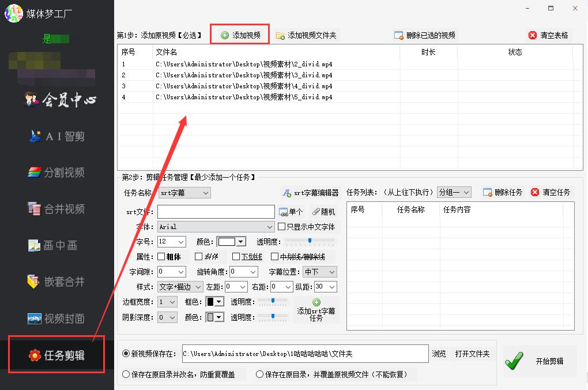Open the srt字幕编辑器 subtitle editor

(x=310, y=192)
